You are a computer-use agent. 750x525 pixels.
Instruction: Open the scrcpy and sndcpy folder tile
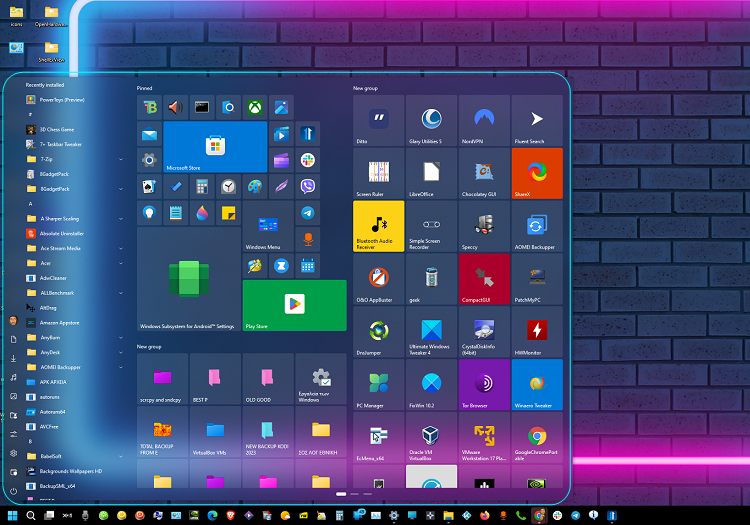[x=163, y=379]
